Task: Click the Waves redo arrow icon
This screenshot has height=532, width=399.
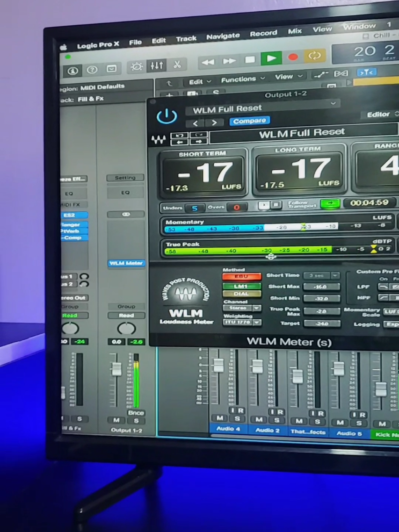Action: coord(199,135)
